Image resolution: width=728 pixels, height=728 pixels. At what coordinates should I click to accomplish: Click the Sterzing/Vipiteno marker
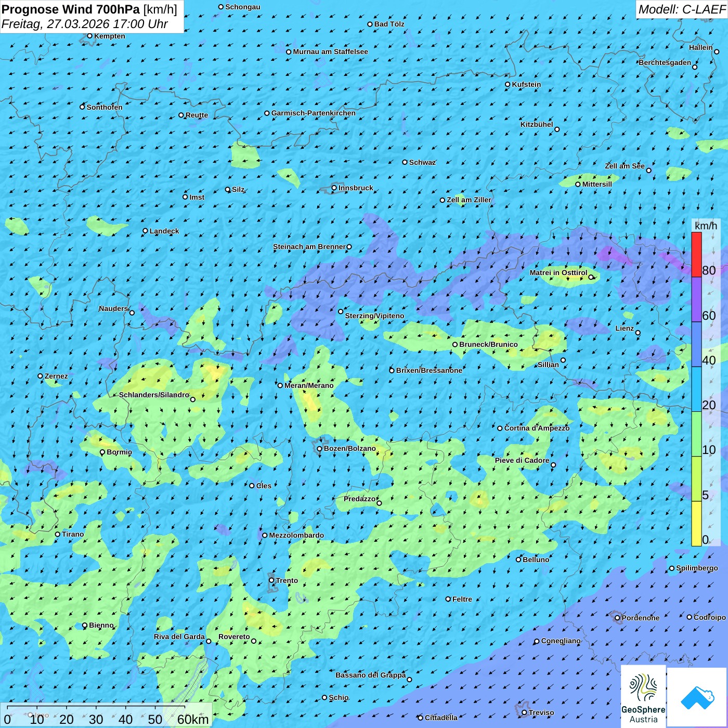click(x=341, y=311)
